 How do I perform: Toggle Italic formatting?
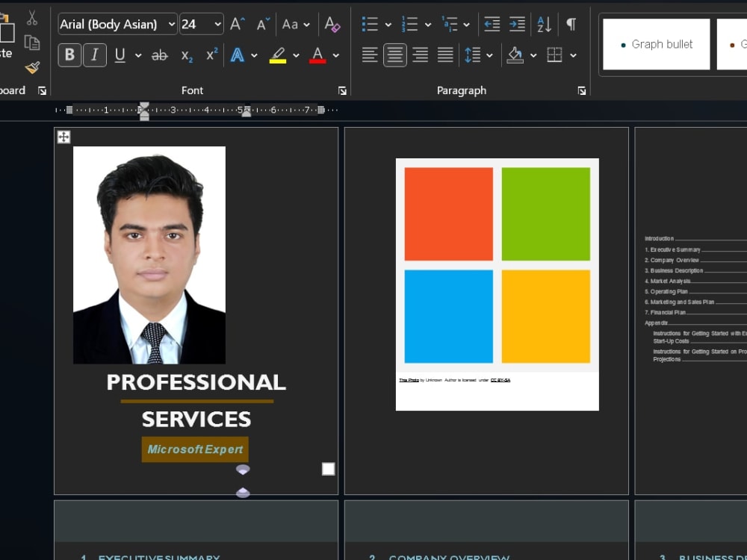tap(95, 55)
